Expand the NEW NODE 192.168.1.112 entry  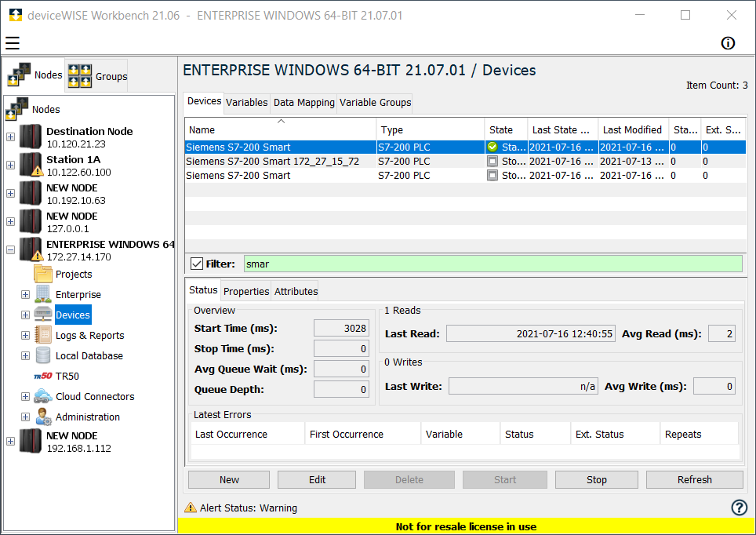click(x=11, y=442)
